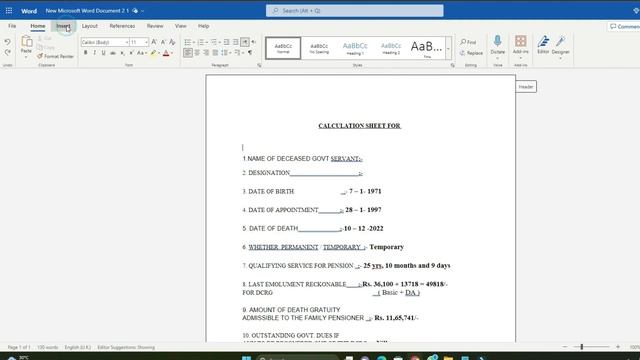Switch to the Insert tab
The image size is (640, 360).
[63, 26]
